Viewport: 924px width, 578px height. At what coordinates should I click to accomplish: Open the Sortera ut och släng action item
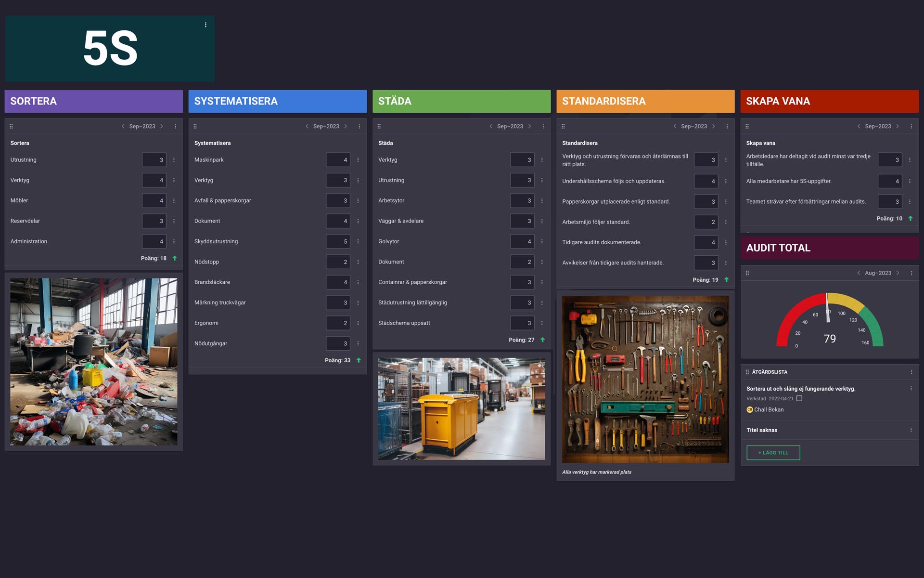click(800, 389)
